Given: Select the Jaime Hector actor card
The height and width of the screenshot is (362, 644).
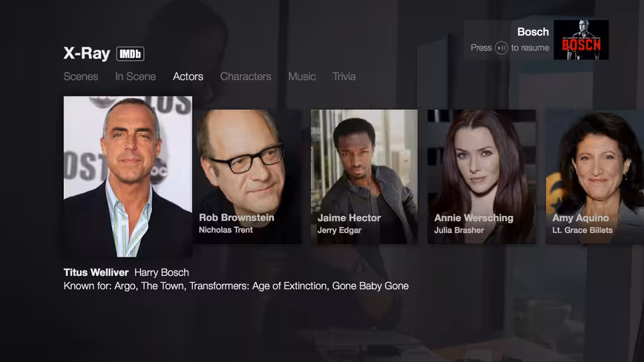Looking at the screenshot, I should [364, 177].
